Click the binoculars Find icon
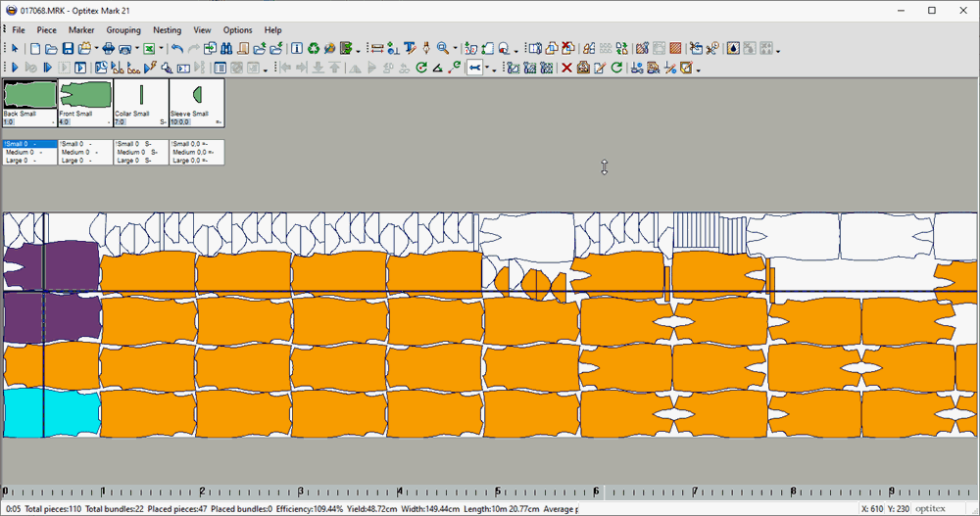This screenshot has height=516, width=980. [x=226, y=48]
